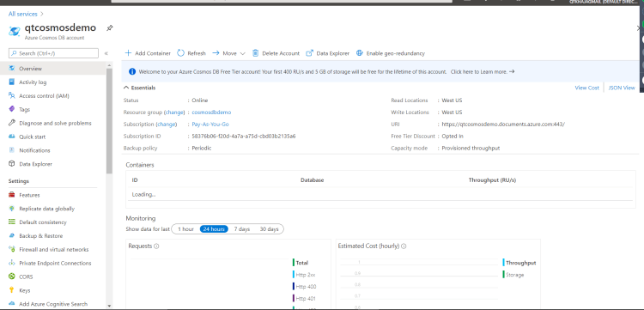The height and width of the screenshot is (310, 644).
Task: Click change next to Resource group
Action: [174, 112]
